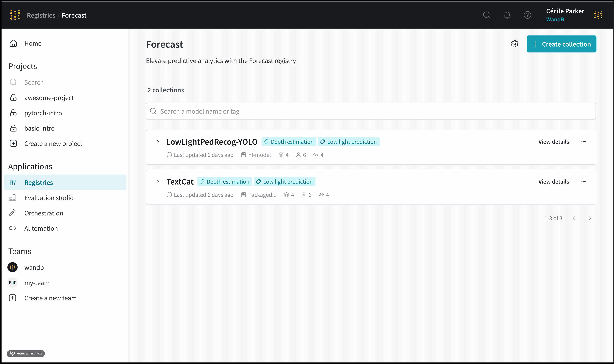Click the W&B logo in top left
Viewport: 614px width, 364px height.
click(15, 15)
